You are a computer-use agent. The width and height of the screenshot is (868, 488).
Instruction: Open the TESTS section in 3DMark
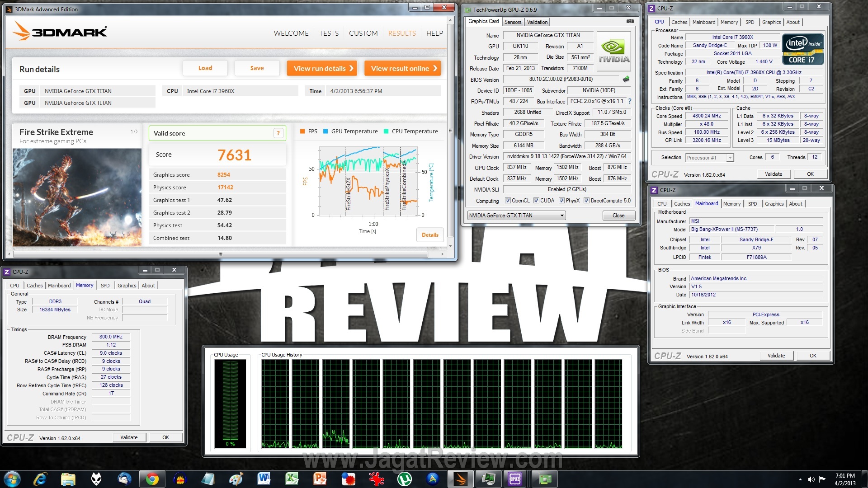point(329,33)
